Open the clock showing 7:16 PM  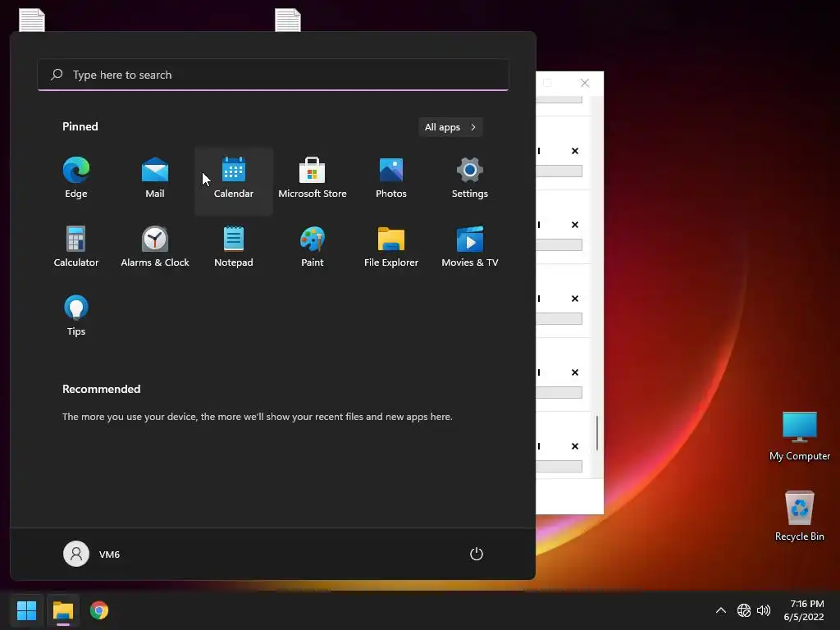pos(804,610)
